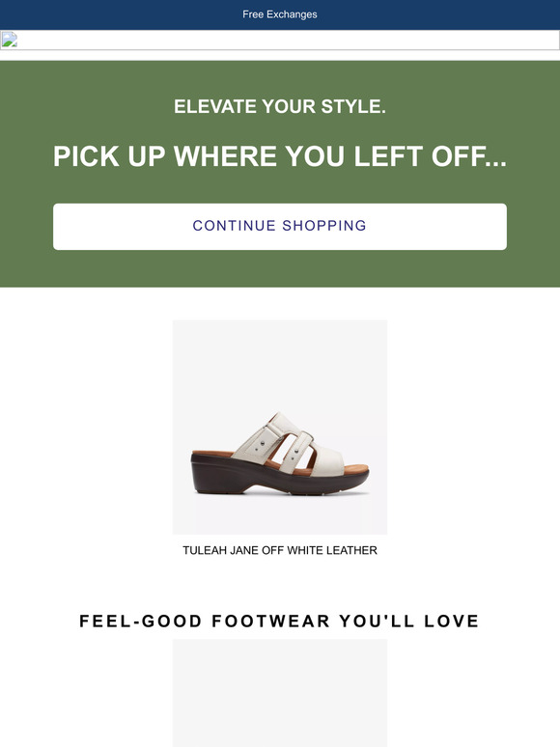Click the word SHOPPING on white button

pos(324,225)
